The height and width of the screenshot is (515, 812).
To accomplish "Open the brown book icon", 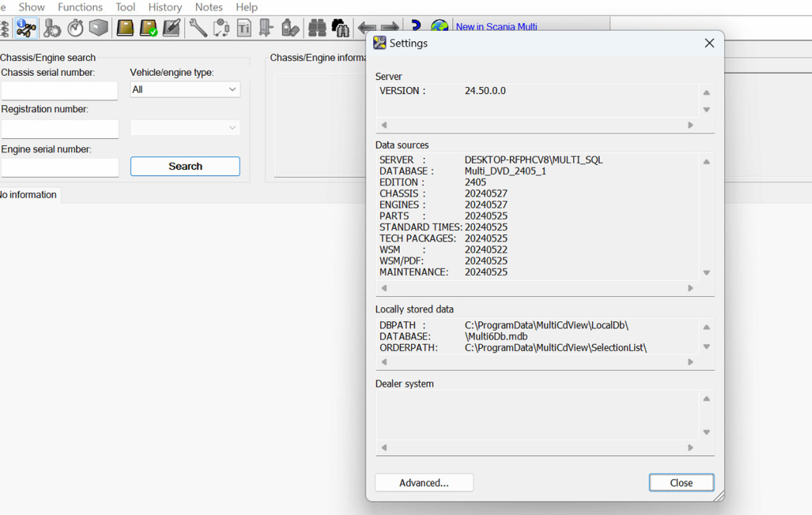I will point(125,27).
